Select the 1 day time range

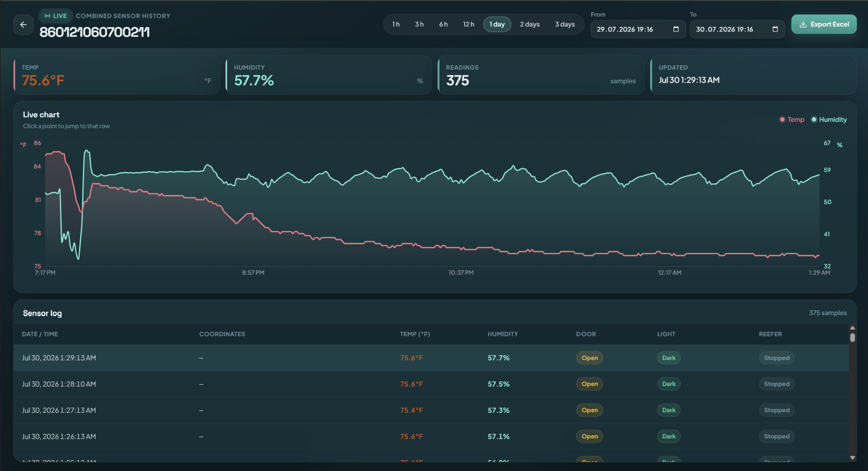click(x=497, y=24)
